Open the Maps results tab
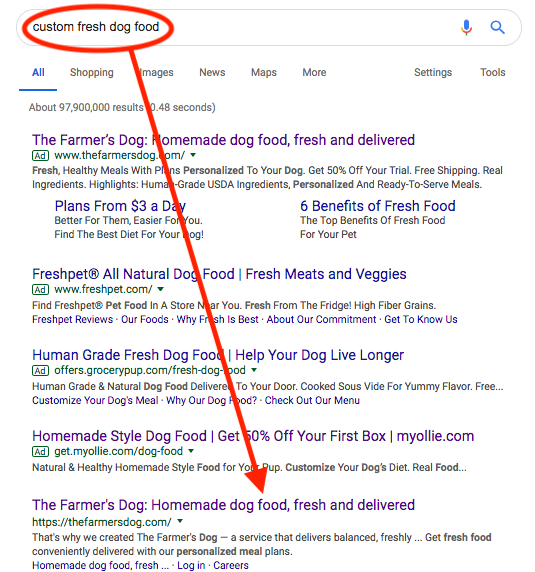 click(x=264, y=73)
